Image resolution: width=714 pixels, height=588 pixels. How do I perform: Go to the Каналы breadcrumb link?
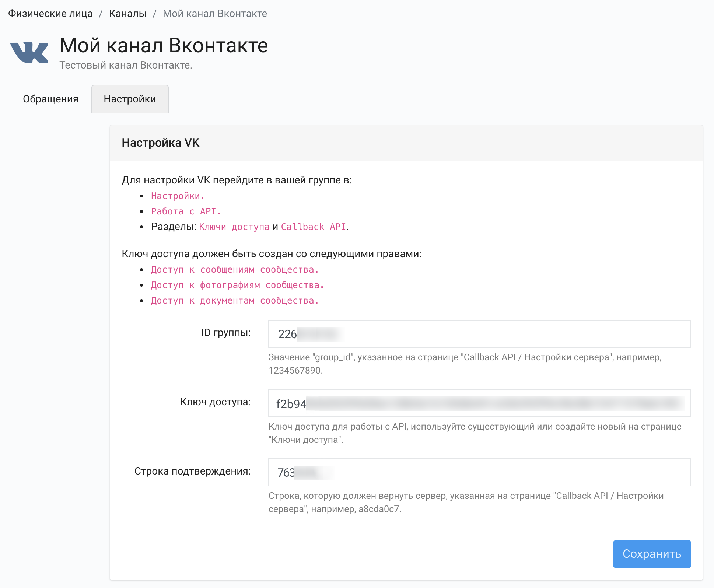click(x=128, y=14)
